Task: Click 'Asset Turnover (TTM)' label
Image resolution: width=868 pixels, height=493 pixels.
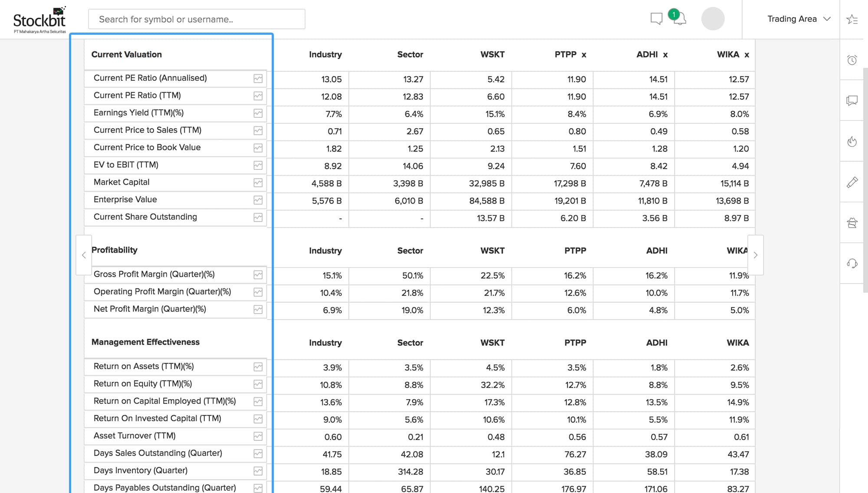Action: pos(135,436)
